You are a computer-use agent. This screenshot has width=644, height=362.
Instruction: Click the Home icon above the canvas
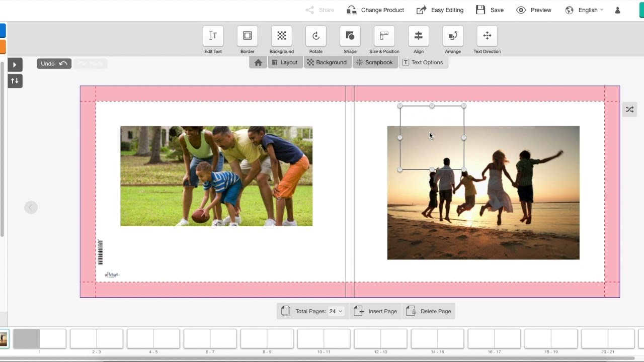pyautogui.click(x=257, y=62)
